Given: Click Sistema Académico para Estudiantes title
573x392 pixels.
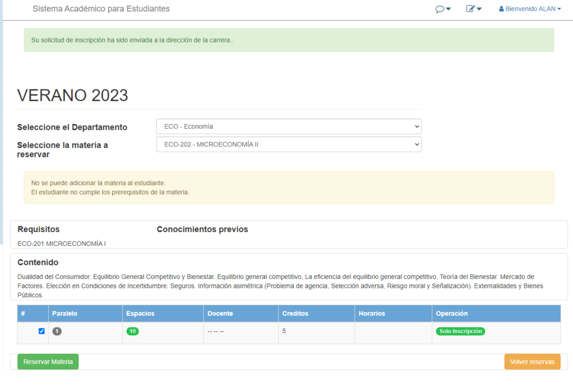Looking at the screenshot, I should coord(101,9).
